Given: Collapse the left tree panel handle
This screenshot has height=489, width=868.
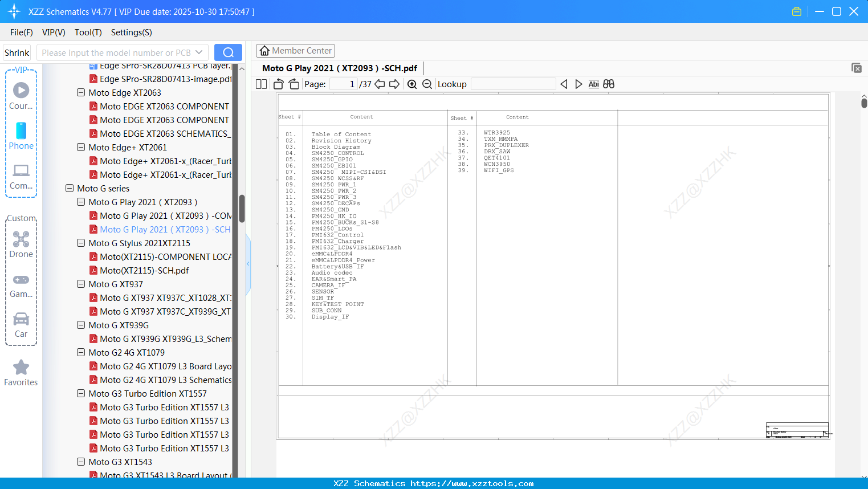Looking at the screenshot, I should click(x=248, y=263).
